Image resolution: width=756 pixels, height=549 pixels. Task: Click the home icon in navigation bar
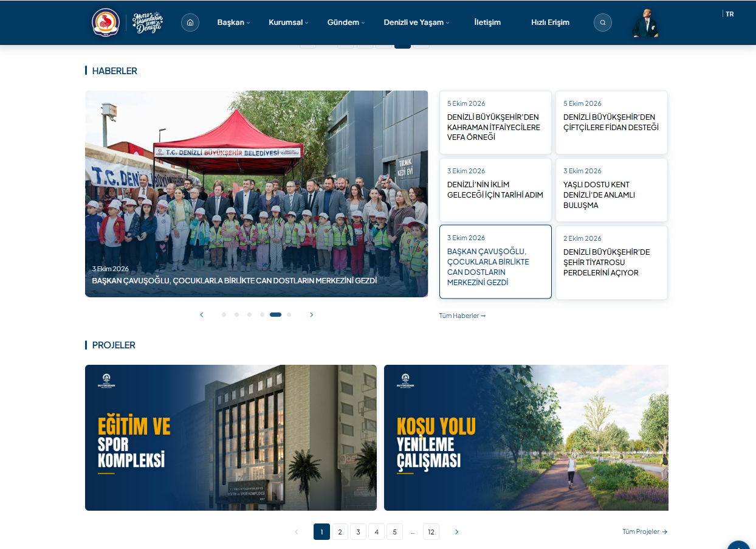pos(190,22)
